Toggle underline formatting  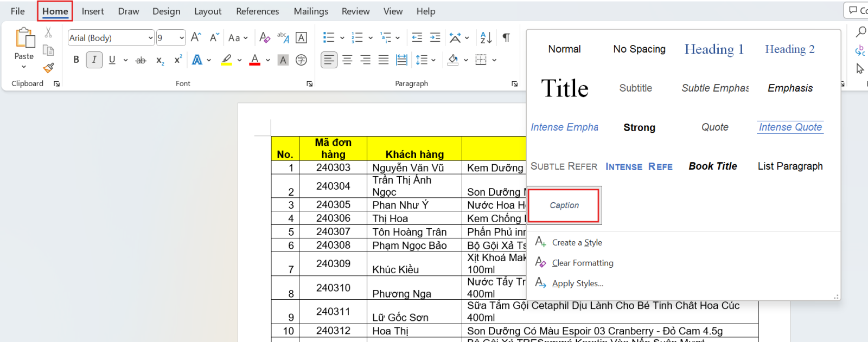pos(112,60)
